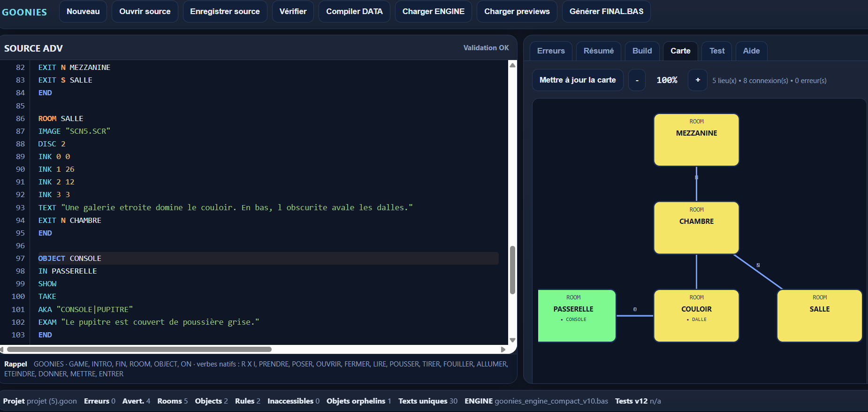Viewport: 868px width, 412px height.
Task: Click scroll-up arrow of editor scrollbar
Action: (512, 65)
